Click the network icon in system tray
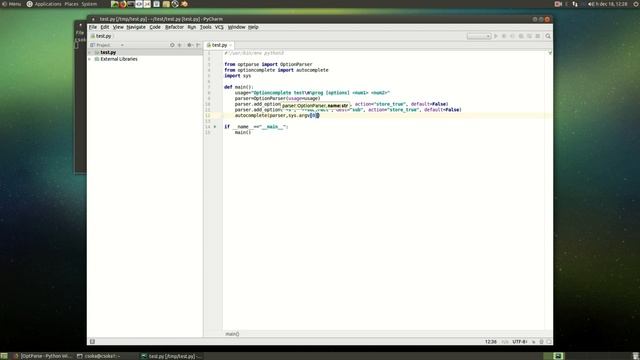 click(575, 4)
